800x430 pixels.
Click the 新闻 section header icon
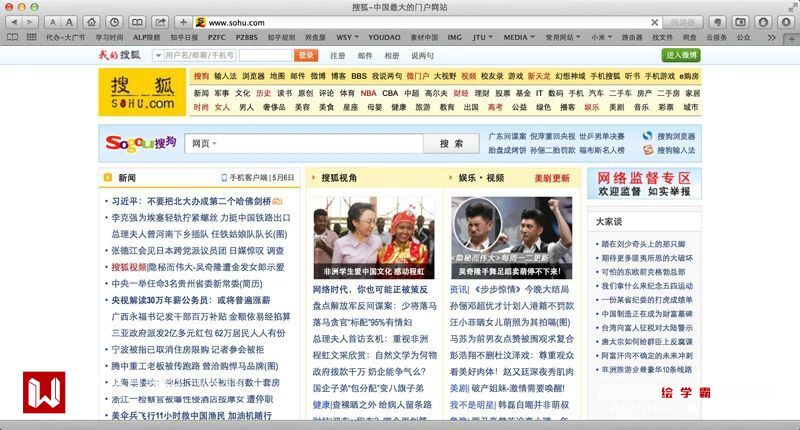108,178
